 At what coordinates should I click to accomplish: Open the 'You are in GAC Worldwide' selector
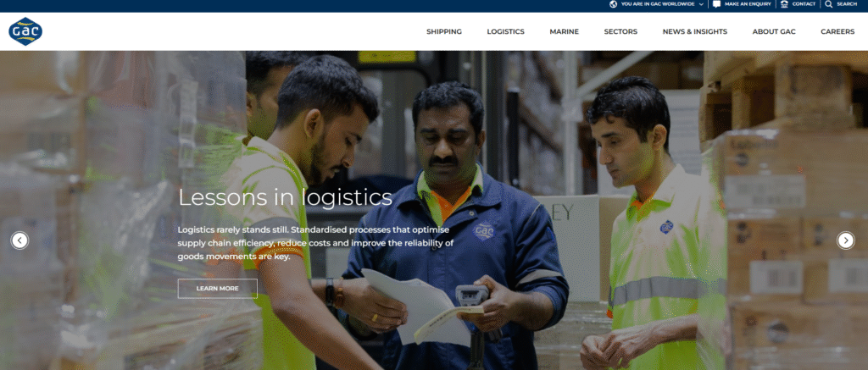657,4
